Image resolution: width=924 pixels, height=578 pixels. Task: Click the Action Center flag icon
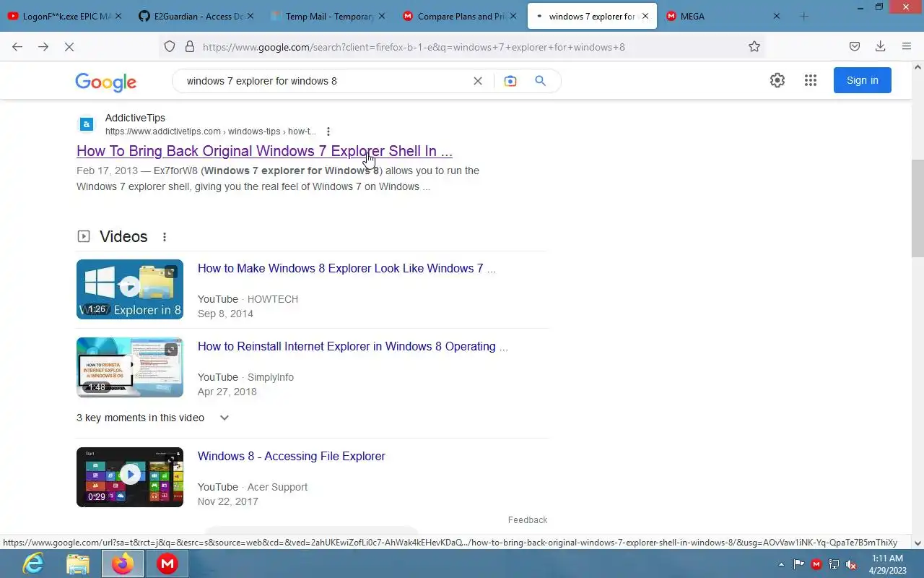click(799, 564)
